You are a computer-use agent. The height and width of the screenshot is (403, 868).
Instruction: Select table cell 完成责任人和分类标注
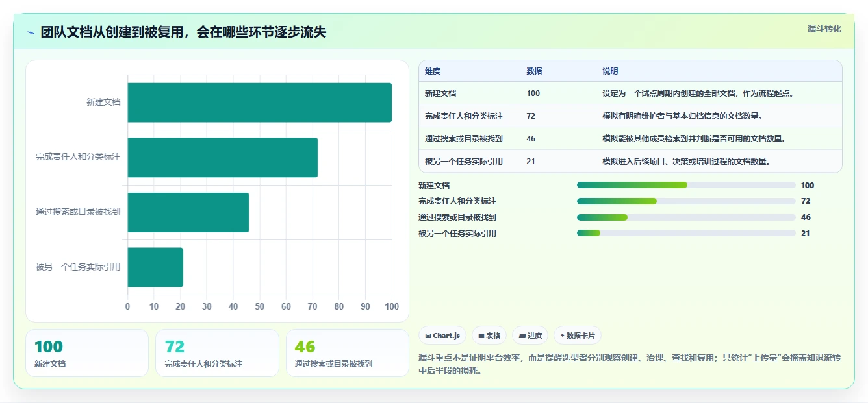click(464, 116)
